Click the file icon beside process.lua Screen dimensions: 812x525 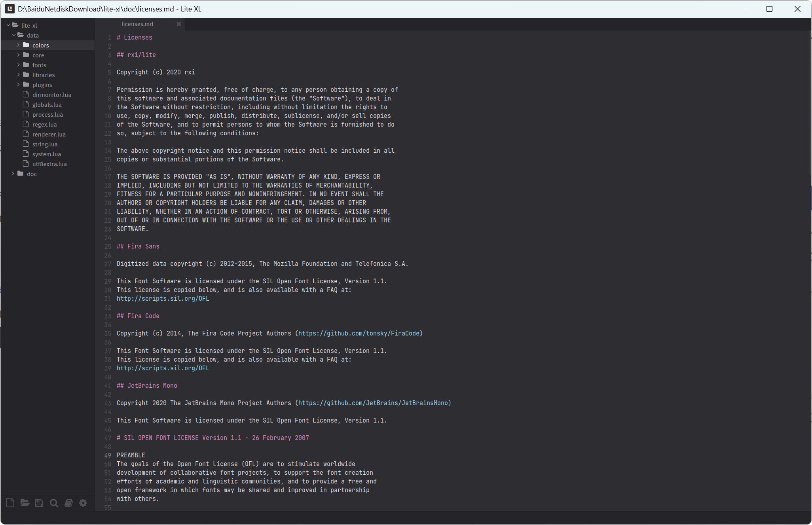(x=26, y=114)
